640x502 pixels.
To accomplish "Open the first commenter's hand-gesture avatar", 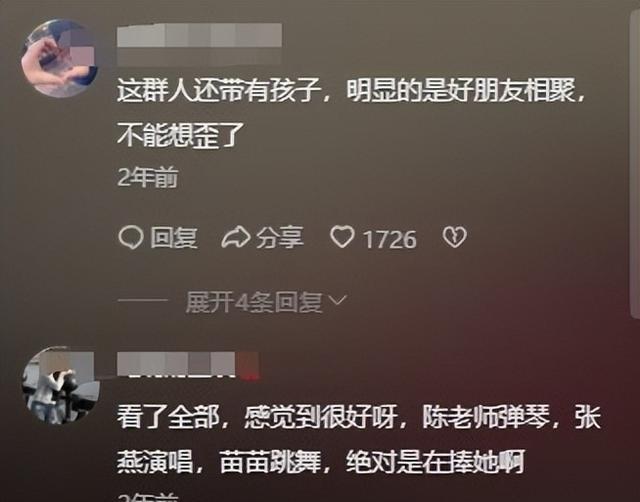I will 60,58.
